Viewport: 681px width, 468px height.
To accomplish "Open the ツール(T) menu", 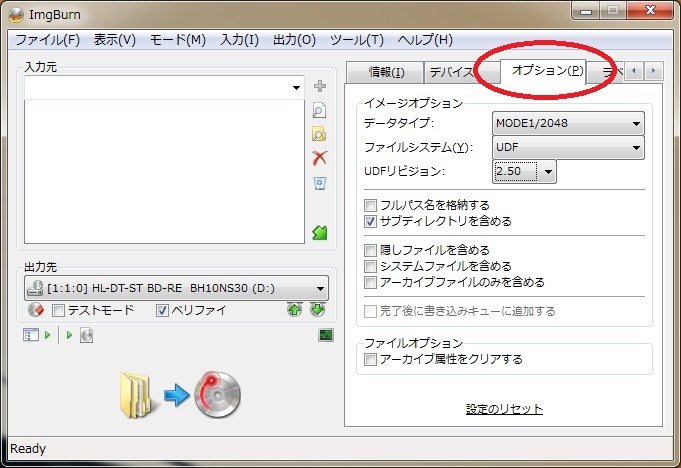I will pyautogui.click(x=357, y=40).
